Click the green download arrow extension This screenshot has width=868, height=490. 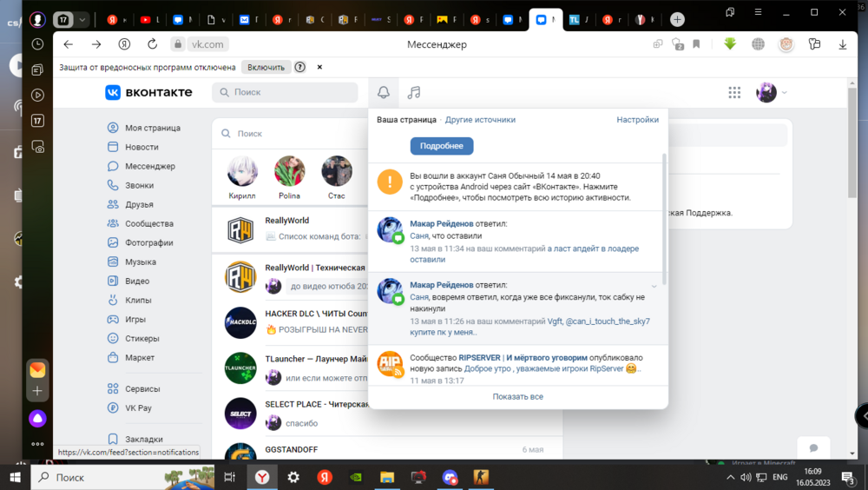point(730,43)
